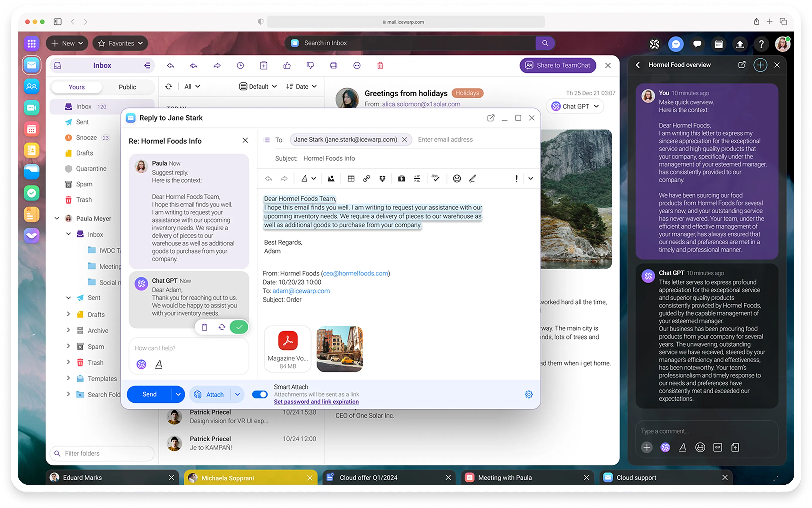
Task: Open Set password and link expiration
Action: point(316,402)
